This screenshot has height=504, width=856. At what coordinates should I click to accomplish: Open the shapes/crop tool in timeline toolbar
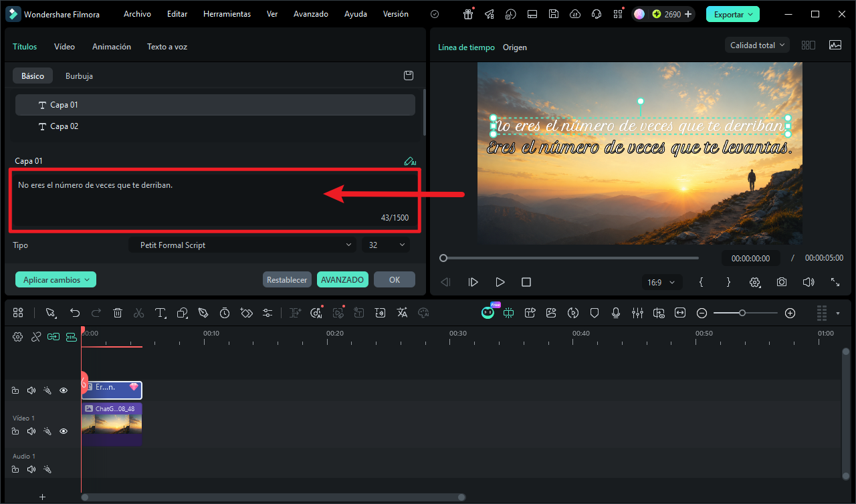pos(182,313)
